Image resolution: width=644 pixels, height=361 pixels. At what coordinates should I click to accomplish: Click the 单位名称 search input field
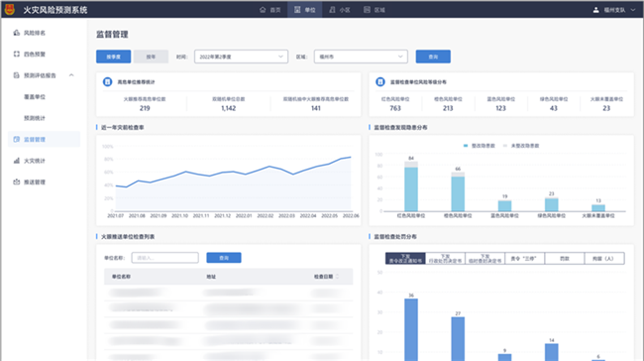(x=165, y=258)
